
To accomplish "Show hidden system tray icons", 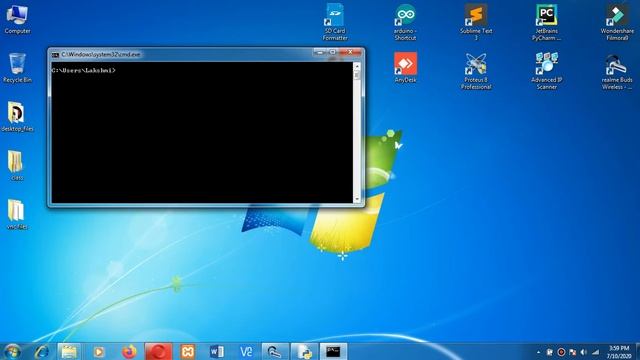I will coord(538,352).
